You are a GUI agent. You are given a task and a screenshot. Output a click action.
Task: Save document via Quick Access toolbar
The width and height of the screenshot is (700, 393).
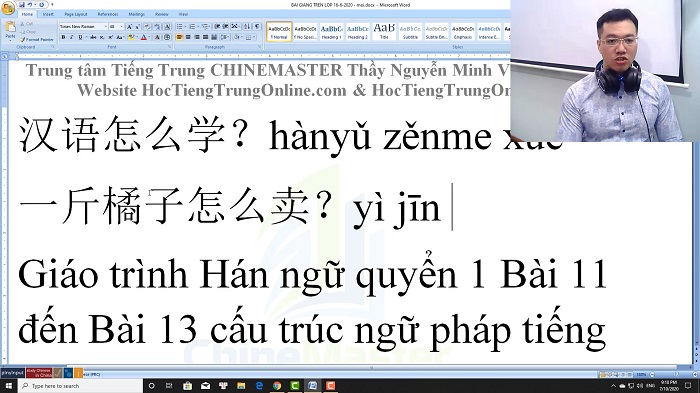coord(22,4)
